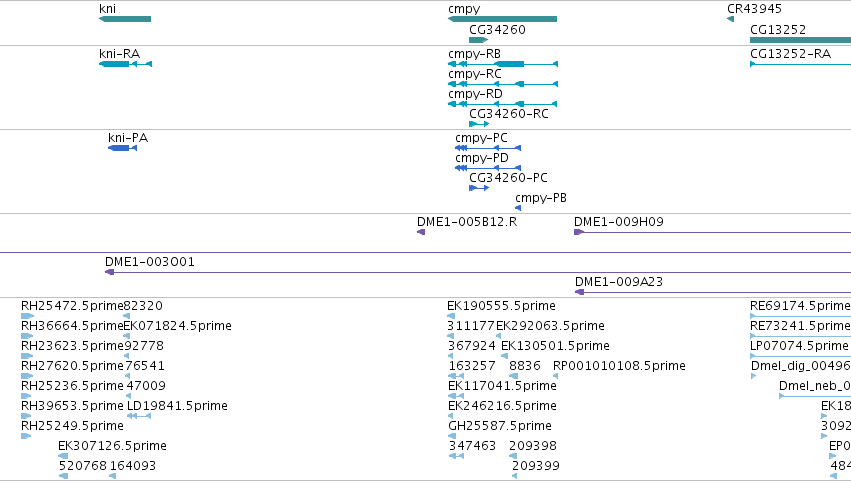Screen dimensions: 851x481
Task: Click the kni gene bar
Action: [x=125, y=19]
